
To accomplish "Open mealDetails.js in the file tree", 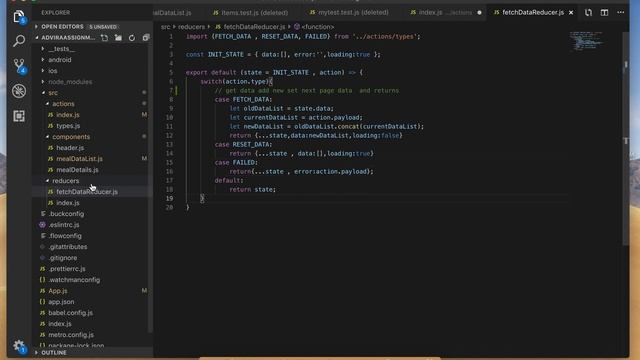I will [x=77, y=170].
